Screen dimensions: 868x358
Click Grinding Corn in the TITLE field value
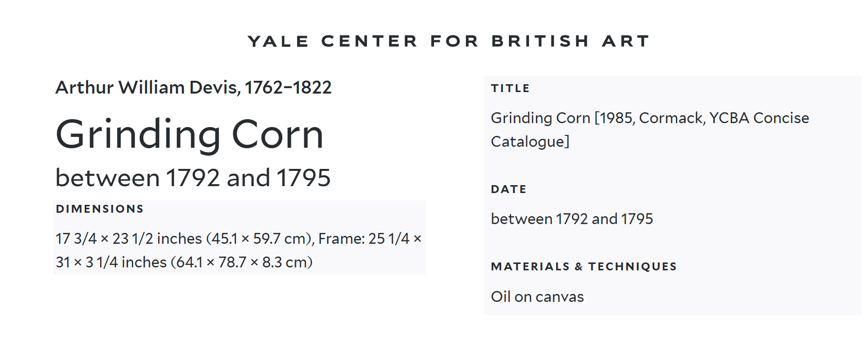click(540, 118)
